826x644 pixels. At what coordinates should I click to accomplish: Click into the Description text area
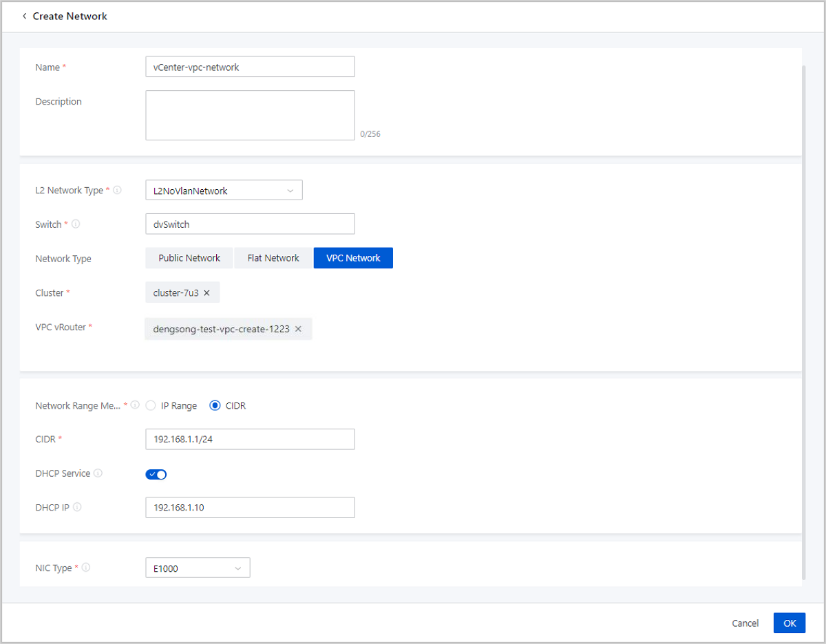click(250, 115)
